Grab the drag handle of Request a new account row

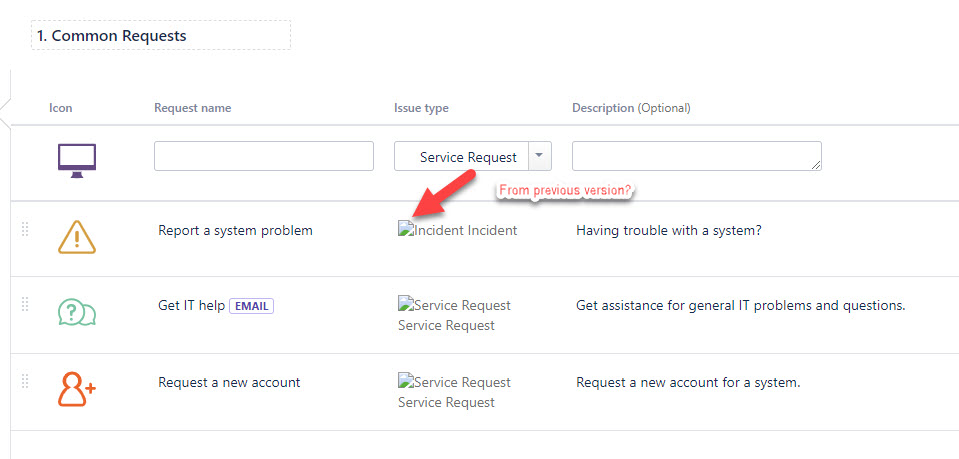click(x=25, y=381)
